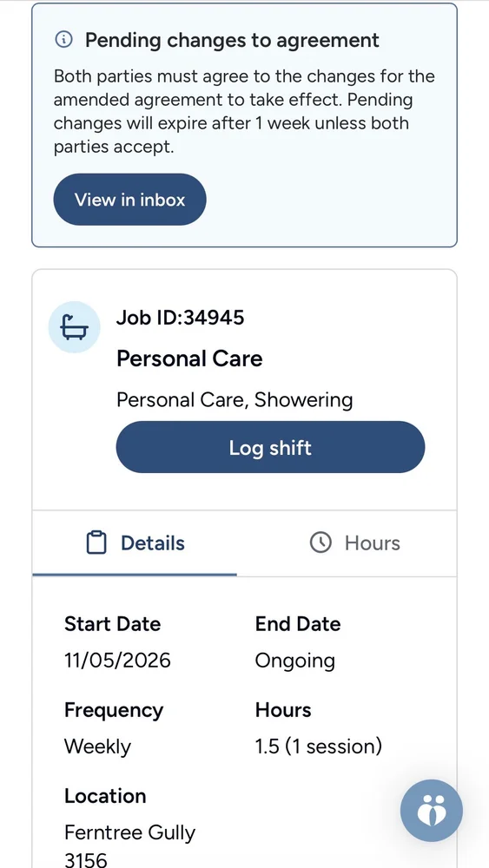
Task: Click the Start Date value 11/05/2026
Action: coord(117,661)
